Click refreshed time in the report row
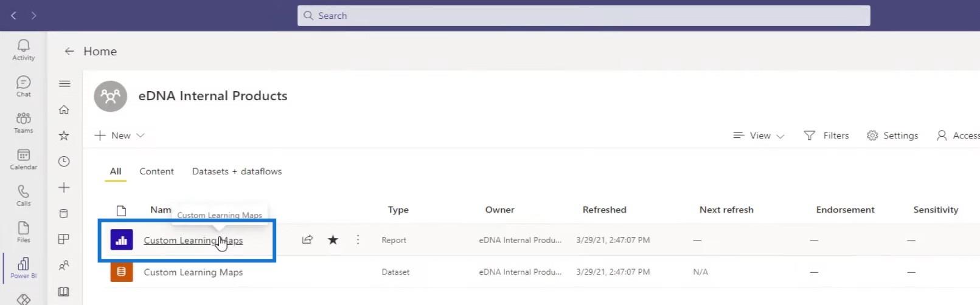The width and height of the screenshot is (980, 305). pyautogui.click(x=613, y=240)
